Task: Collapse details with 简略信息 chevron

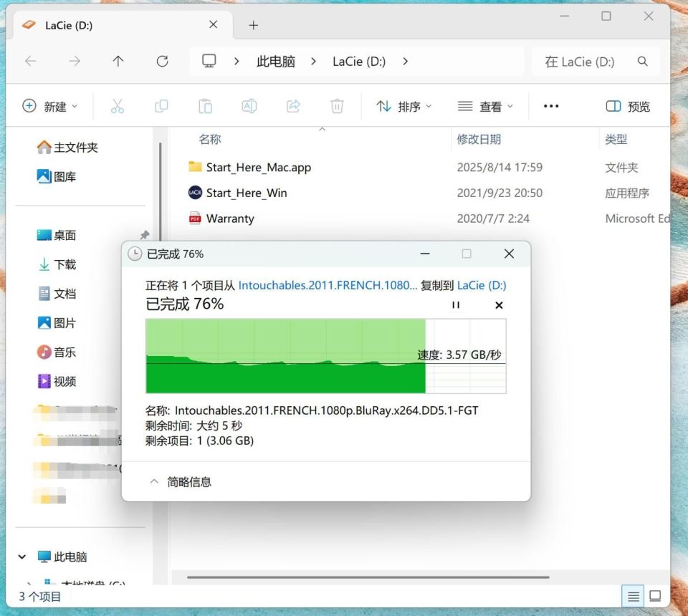Action: pyautogui.click(x=154, y=481)
